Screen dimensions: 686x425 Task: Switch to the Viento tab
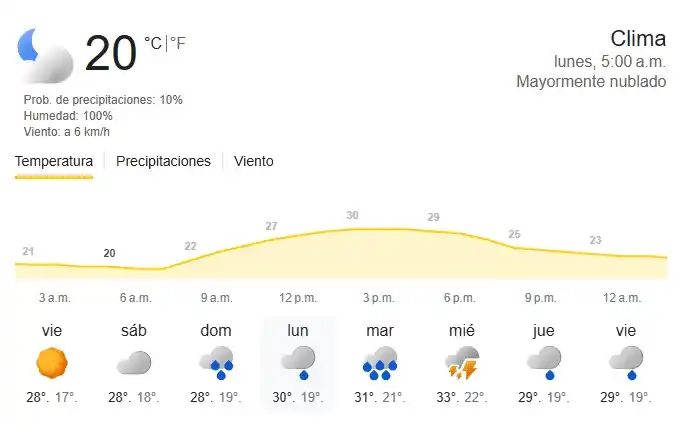coord(253,161)
